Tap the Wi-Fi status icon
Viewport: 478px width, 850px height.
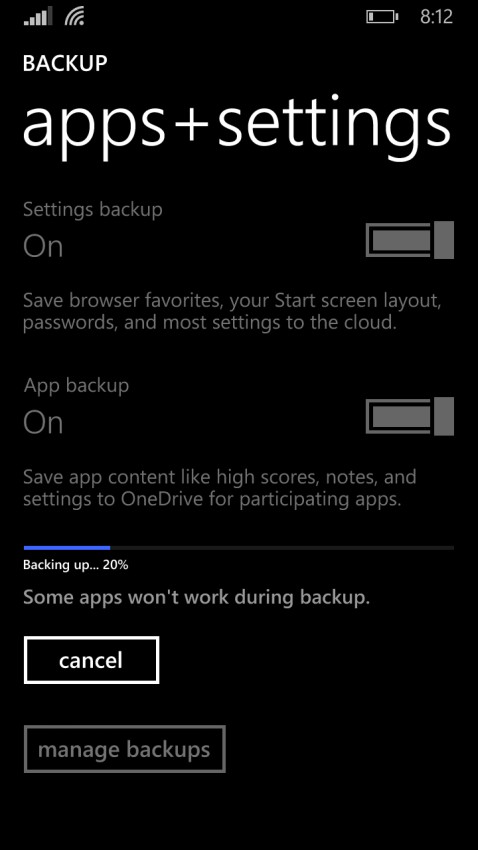tap(75, 17)
